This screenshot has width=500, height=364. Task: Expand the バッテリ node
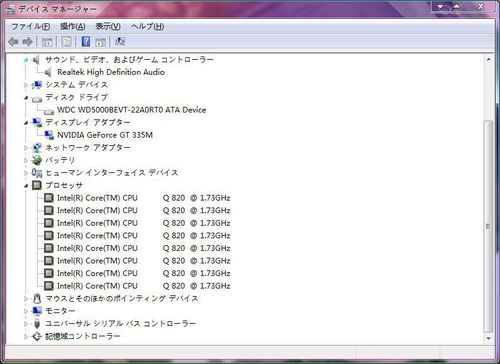pyautogui.click(x=26, y=160)
